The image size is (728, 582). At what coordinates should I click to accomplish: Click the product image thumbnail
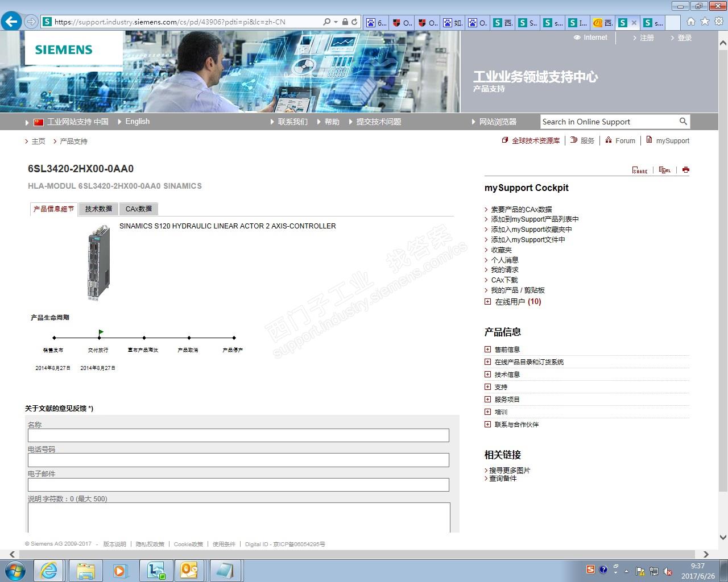(x=98, y=263)
